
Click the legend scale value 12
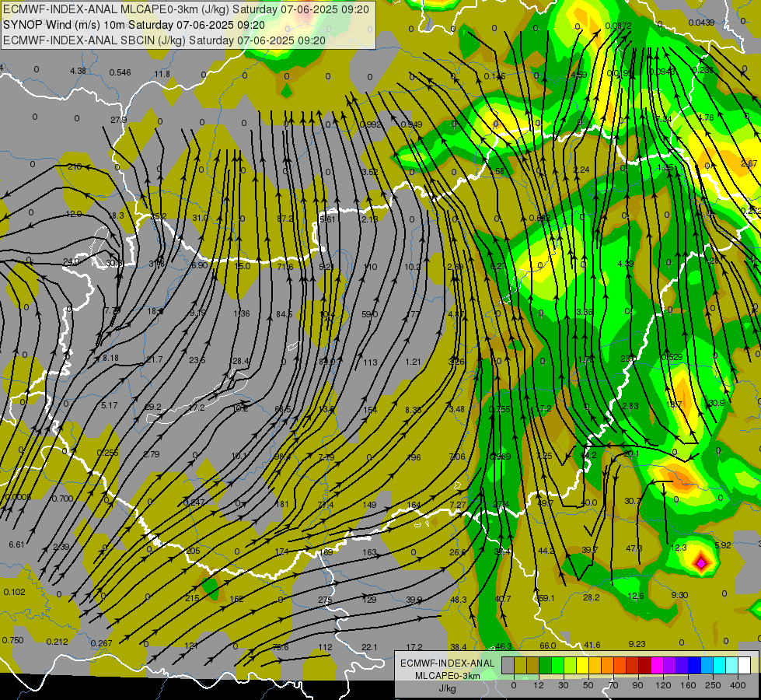point(538,685)
